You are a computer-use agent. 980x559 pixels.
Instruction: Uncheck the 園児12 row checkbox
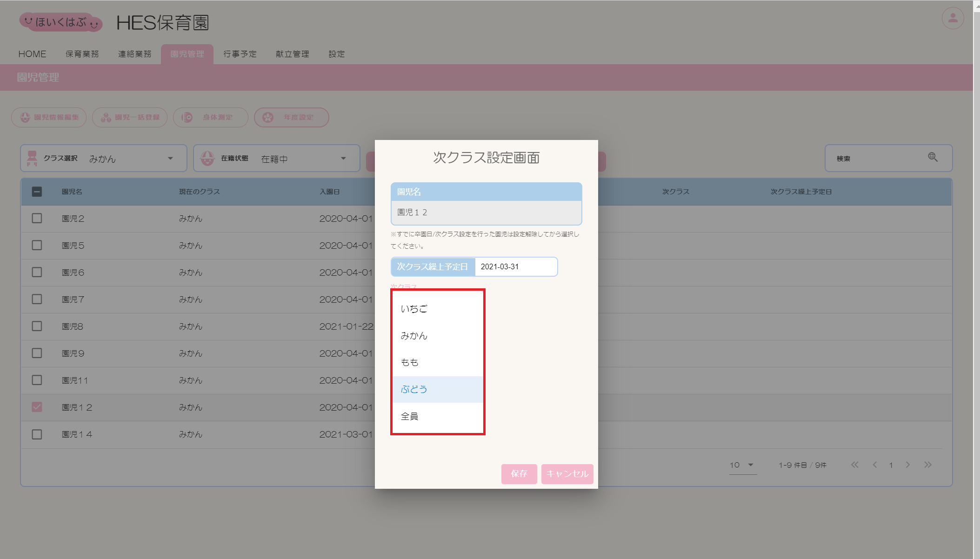click(x=37, y=407)
